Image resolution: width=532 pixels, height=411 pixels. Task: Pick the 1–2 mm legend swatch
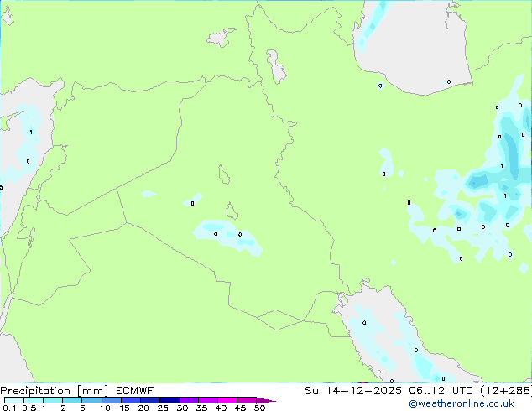[53, 400]
